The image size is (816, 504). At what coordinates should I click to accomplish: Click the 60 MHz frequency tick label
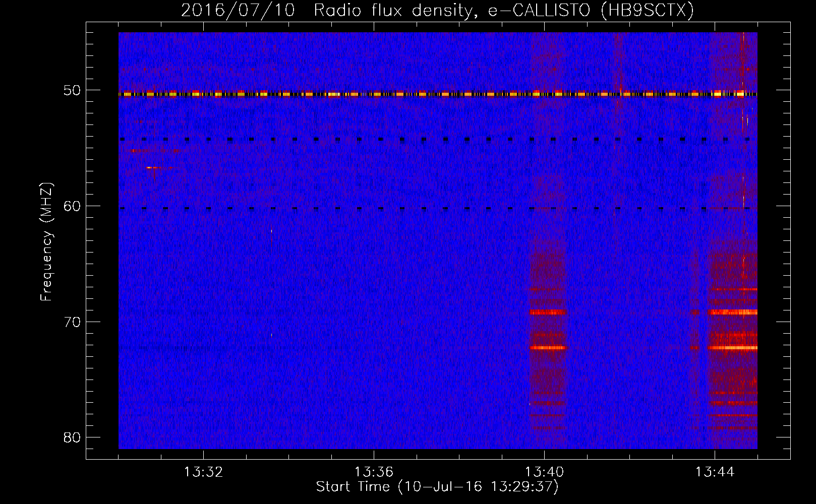coord(72,206)
